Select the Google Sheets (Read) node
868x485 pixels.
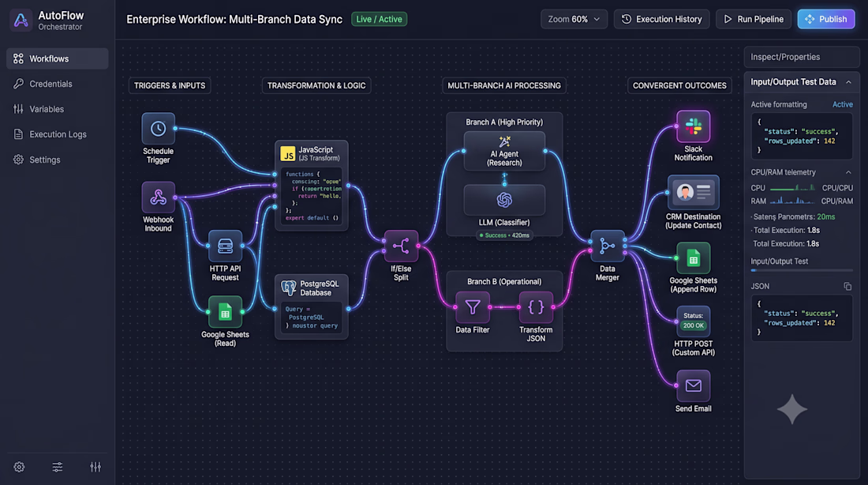[x=226, y=312]
